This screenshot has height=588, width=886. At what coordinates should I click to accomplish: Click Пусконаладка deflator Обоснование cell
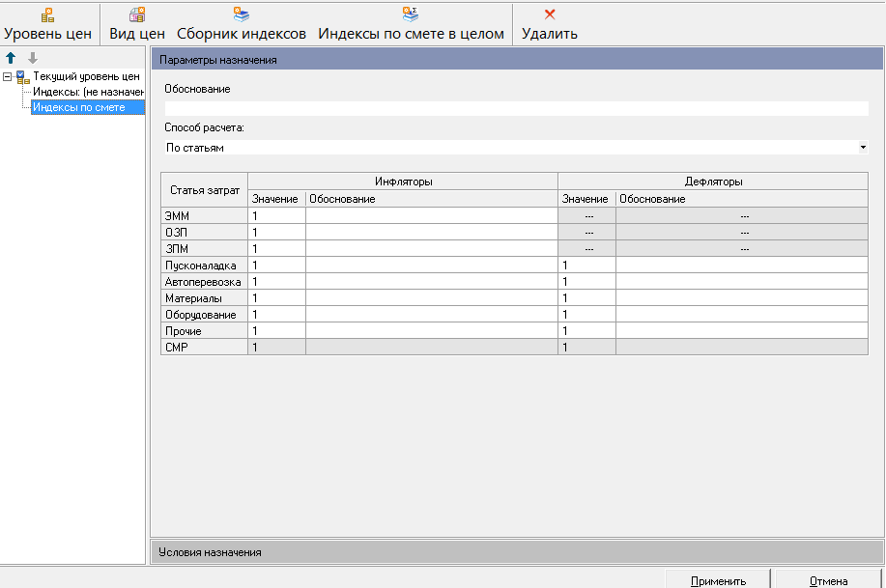(x=742, y=265)
